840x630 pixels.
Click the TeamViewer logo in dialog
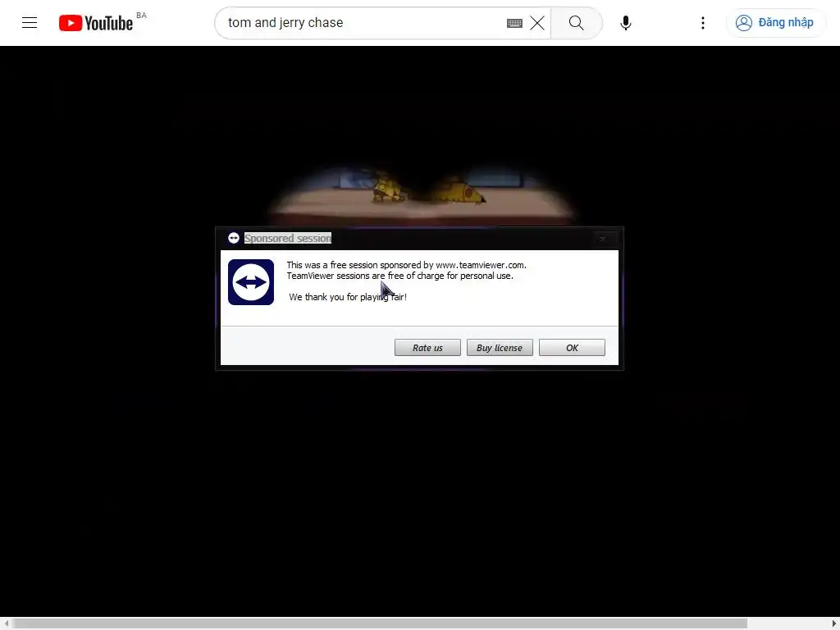coord(251,282)
